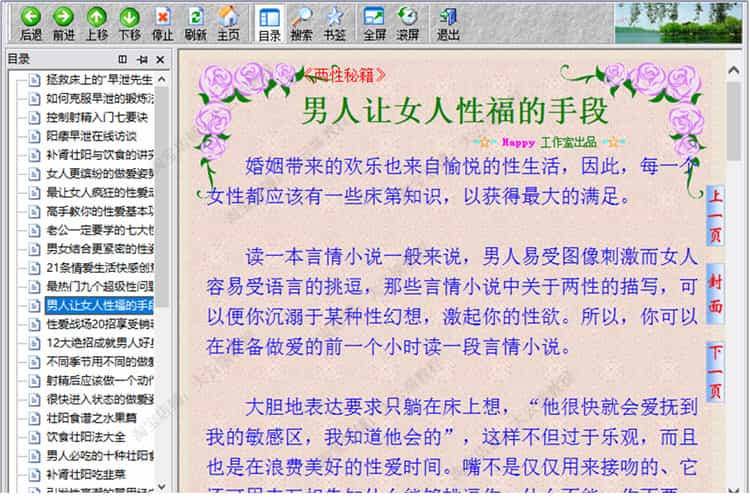
Task: Close the 目录 side panel
Action: click(160, 59)
